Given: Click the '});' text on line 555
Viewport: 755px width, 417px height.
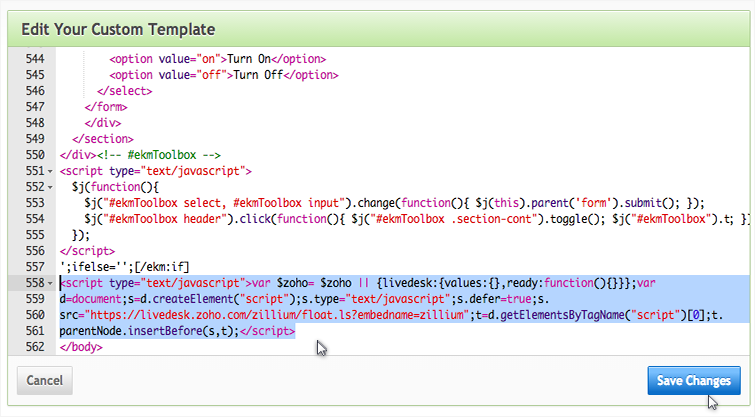Looking at the screenshot, I should point(81,235).
